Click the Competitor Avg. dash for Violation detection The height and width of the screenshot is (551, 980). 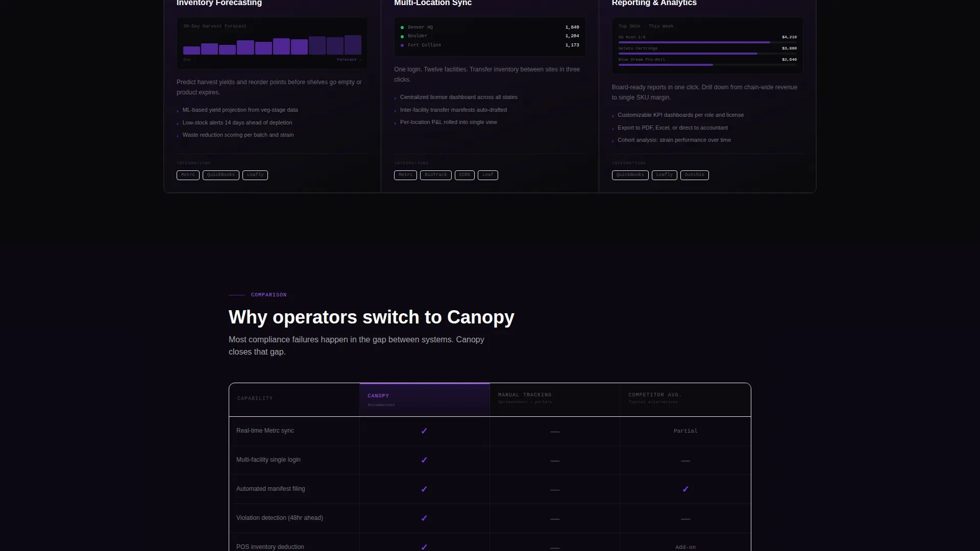point(685,519)
